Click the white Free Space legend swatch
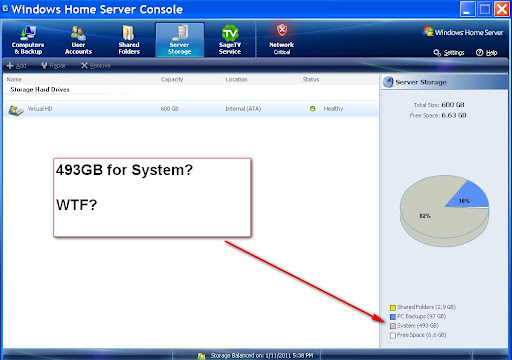Viewport: 512px width, 360px height. [x=393, y=335]
